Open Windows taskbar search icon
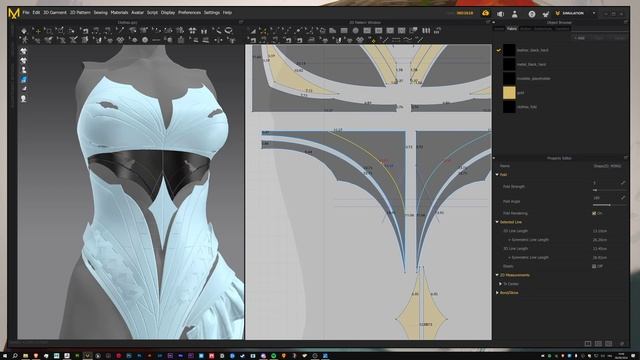 (x=15, y=356)
